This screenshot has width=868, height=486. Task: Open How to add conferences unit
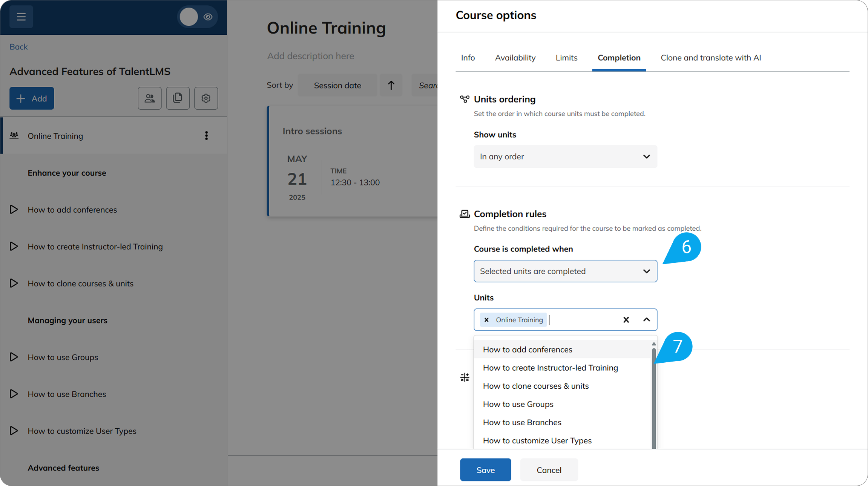(x=72, y=210)
